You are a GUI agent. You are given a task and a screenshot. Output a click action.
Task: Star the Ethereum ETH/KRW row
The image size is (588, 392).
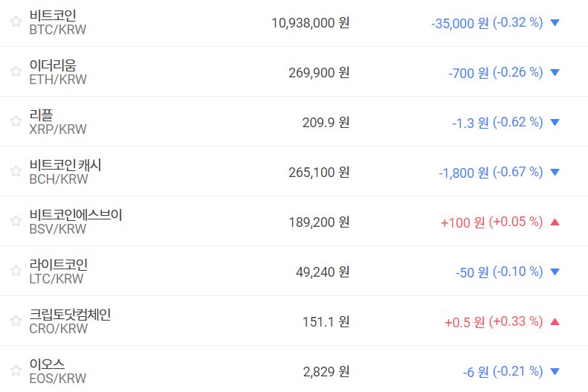click(x=16, y=71)
